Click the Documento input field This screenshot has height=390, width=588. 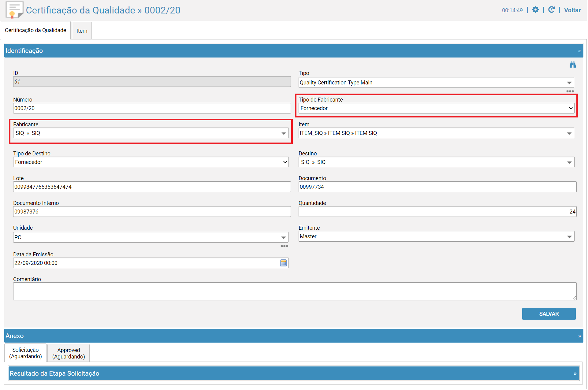[x=437, y=187]
